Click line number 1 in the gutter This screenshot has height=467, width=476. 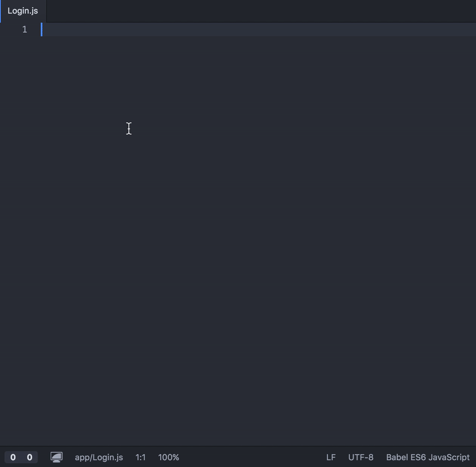point(25,29)
